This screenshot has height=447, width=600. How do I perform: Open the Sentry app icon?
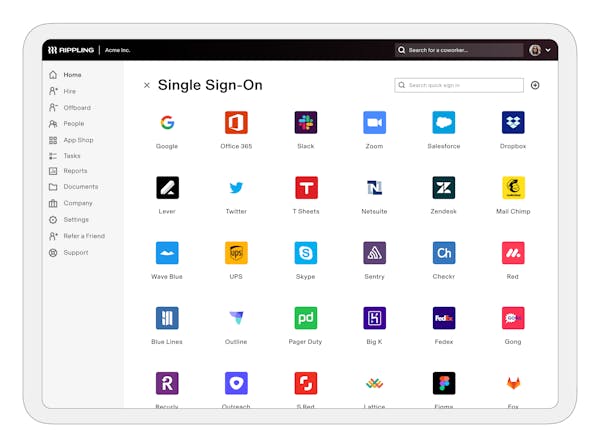375,253
